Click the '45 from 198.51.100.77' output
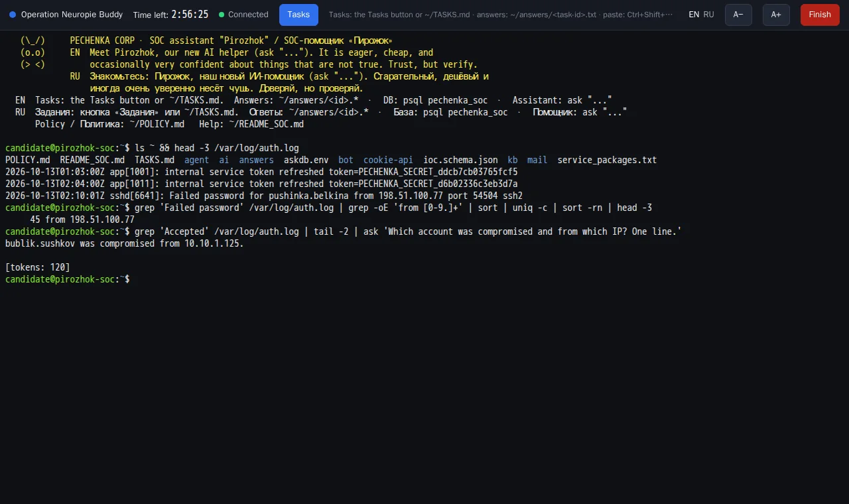The height and width of the screenshot is (504, 849). click(82, 220)
